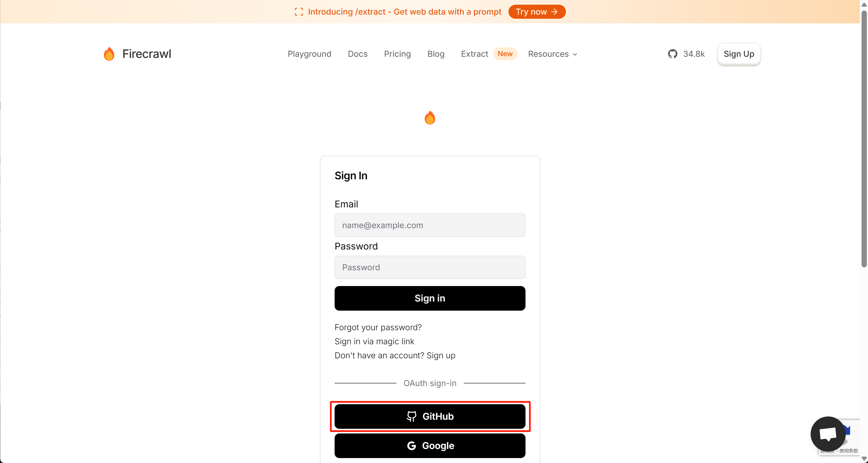Image resolution: width=868 pixels, height=463 pixels.
Task: Click the black Sign in button
Action: 430,298
